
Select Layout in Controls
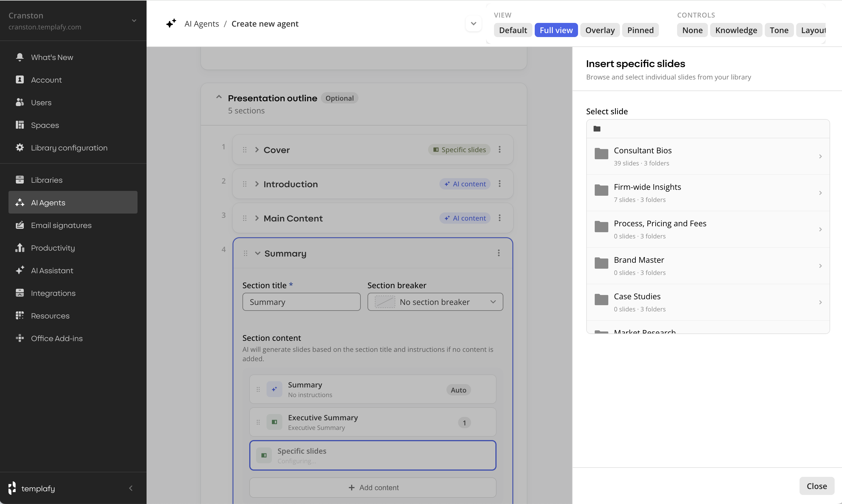811,30
